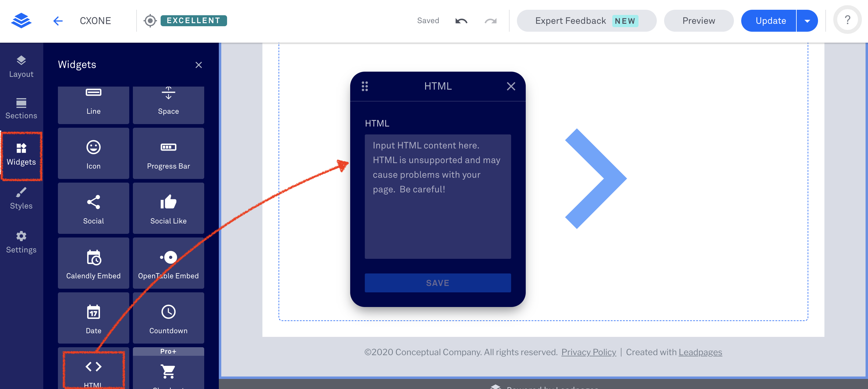Expand the Update button dropdown arrow
The image size is (868, 389).
click(807, 20)
